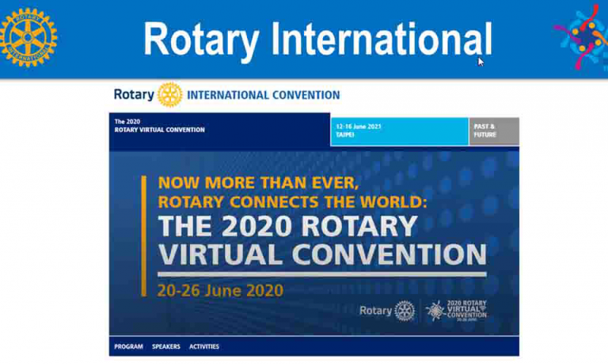Image resolution: width=608 pixels, height=364 pixels.
Task: Click the Rotary International gear wheel logo
Action: (x=28, y=37)
